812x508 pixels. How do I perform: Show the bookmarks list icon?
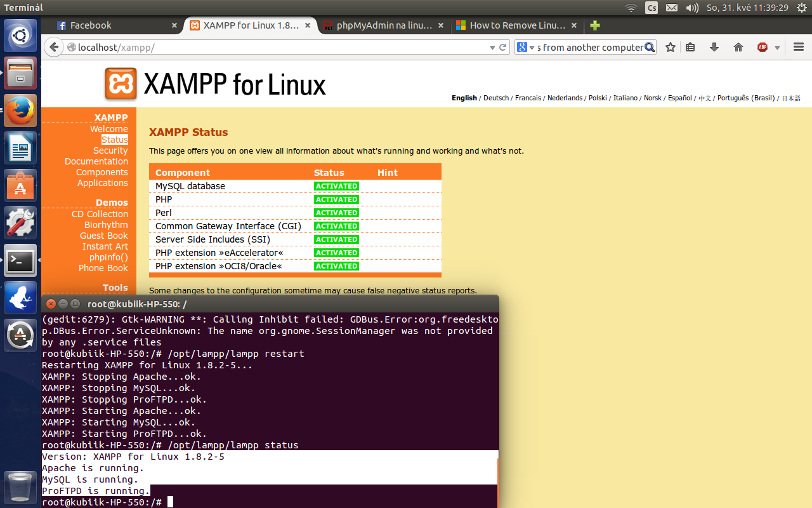tap(691, 48)
